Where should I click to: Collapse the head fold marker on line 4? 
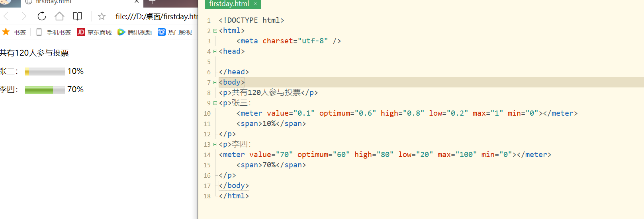pos(215,51)
